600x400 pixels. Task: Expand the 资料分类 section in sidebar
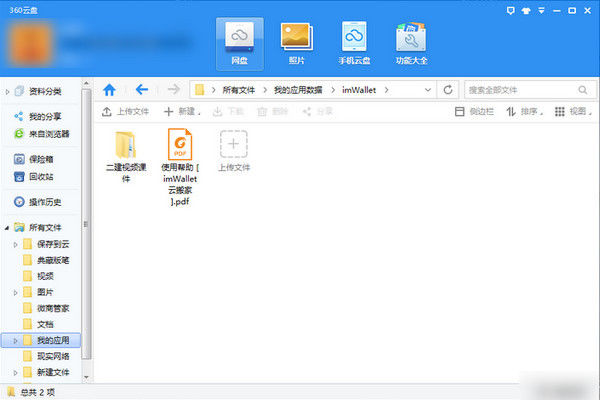point(8,92)
